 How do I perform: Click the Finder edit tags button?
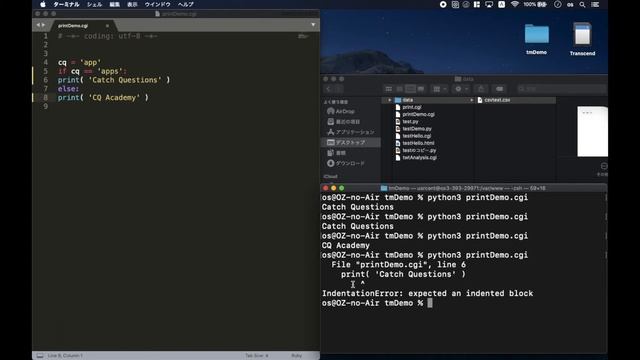[499, 89]
